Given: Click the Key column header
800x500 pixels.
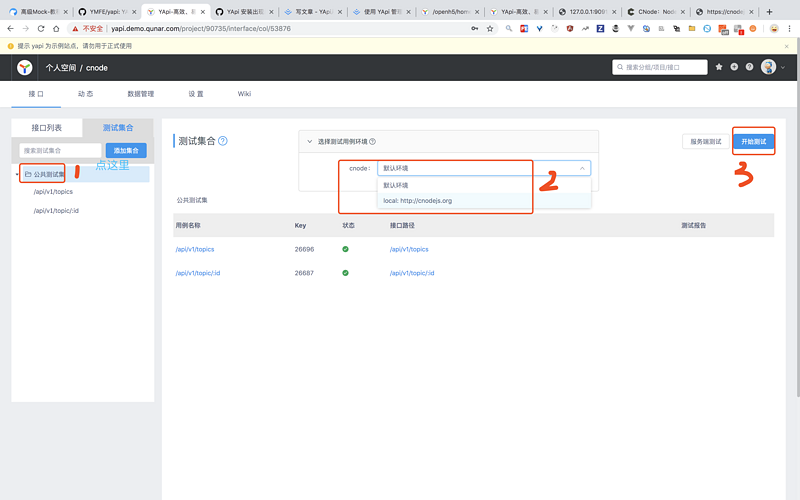Looking at the screenshot, I should pyautogui.click(x=300, y=225).
